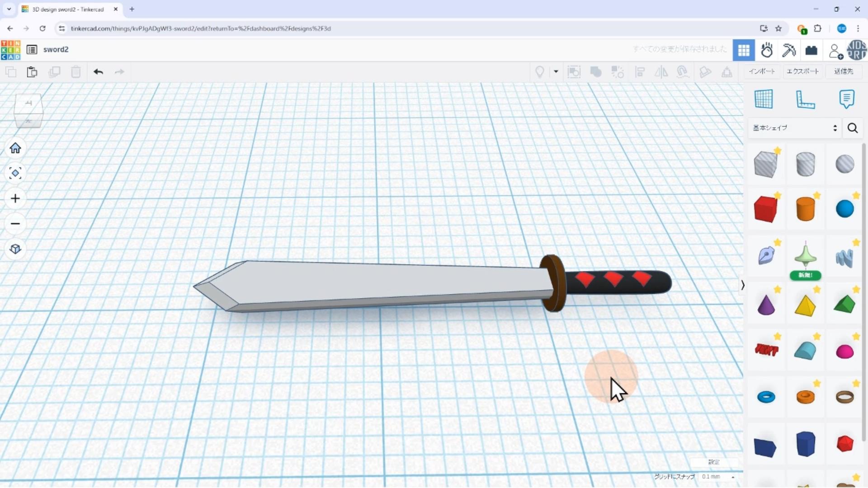
Task: Search shapes with the magnifier icon
Action: point(853,128)
